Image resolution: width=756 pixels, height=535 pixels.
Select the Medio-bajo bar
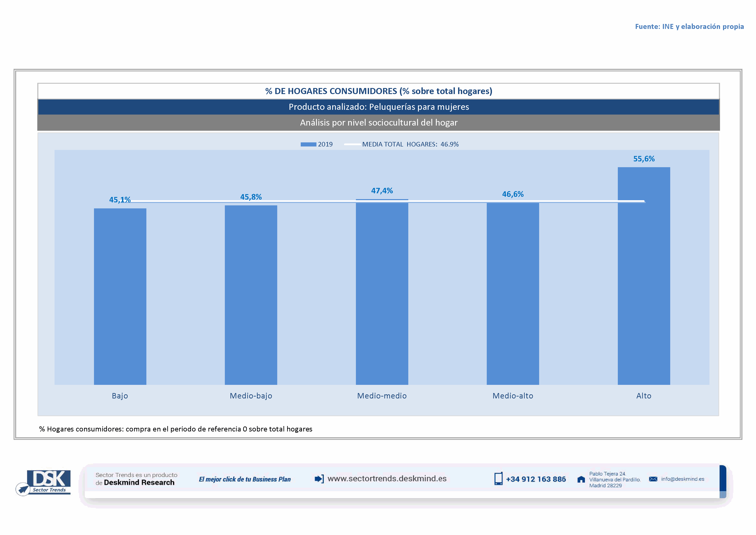251,295
